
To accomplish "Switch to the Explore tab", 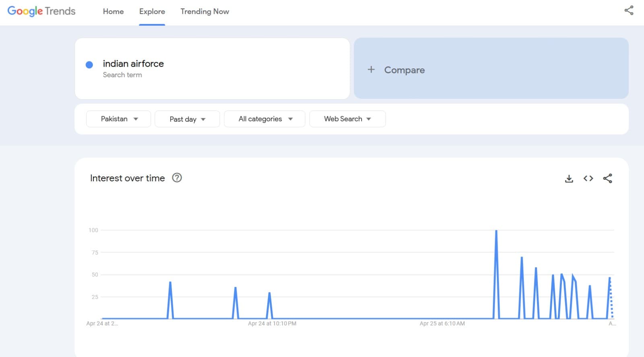I will pyautogui.click(x=152, y=12).
